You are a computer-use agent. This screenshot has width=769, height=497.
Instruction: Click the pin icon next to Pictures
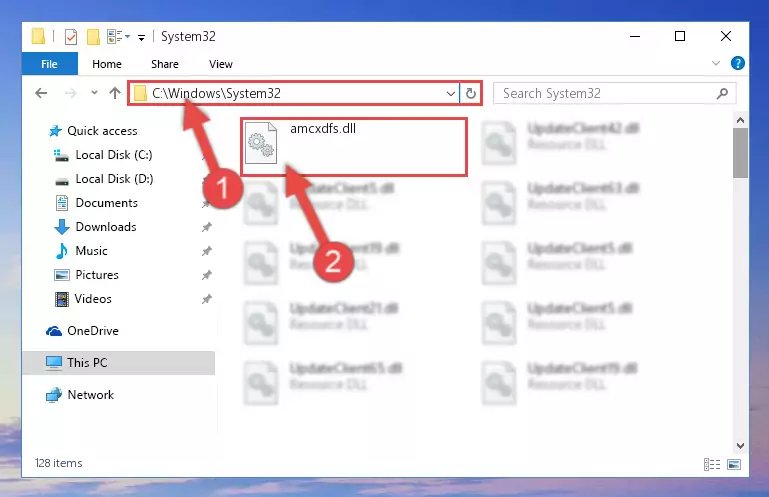206,275
